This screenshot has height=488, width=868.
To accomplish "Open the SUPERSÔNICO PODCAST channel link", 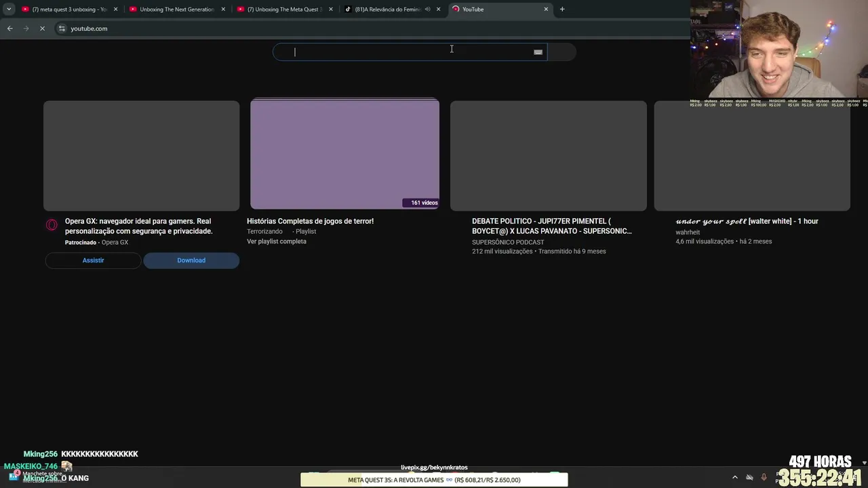I will [x=508, y=243].
